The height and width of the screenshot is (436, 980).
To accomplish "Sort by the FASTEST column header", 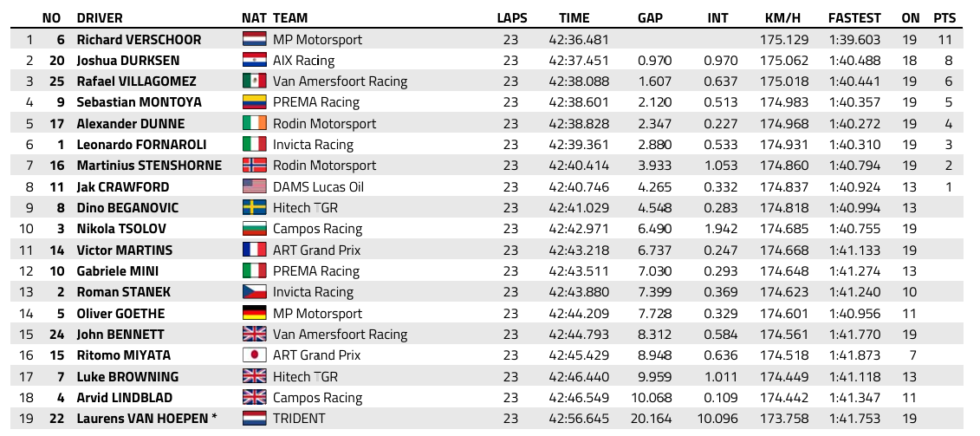I will [853, 18].
